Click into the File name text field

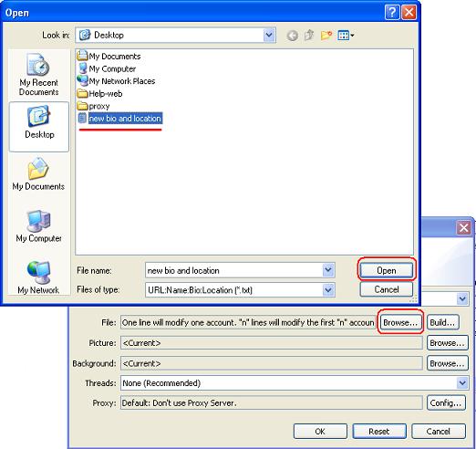click(x=234, y=270)
